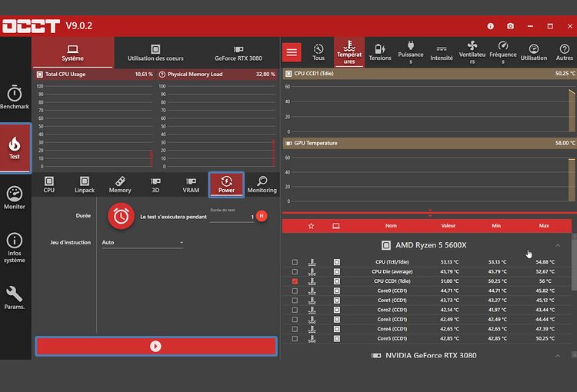This screenshot has height=392, width=577.
Task: Sort by the Valeur column header
Action: [449, 226]
